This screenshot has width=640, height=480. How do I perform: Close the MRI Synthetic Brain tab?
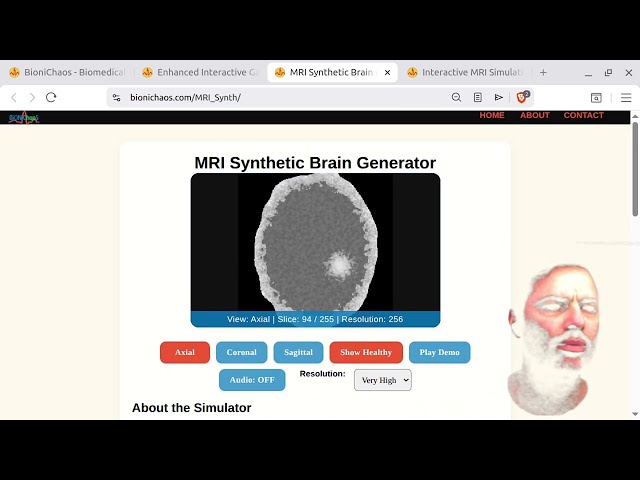click(x=387, y=73)
